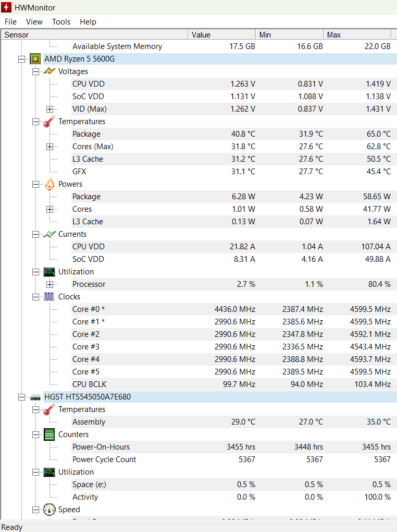Select the Assembly temperature row

[x=233, y=422]
